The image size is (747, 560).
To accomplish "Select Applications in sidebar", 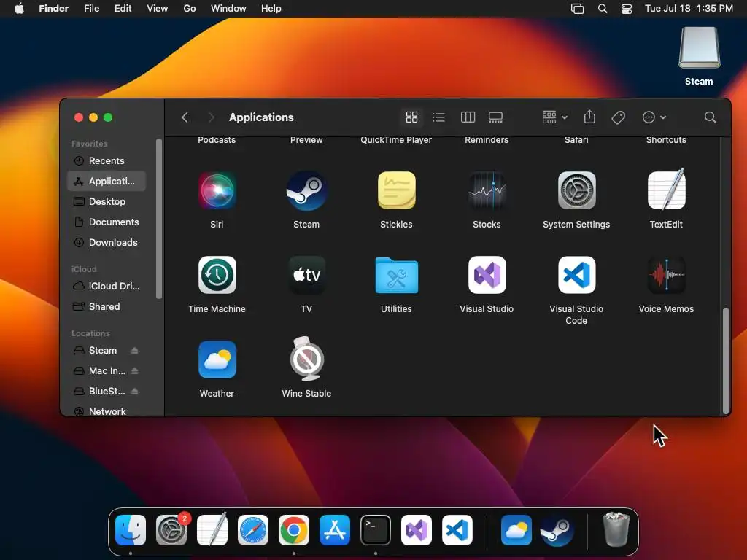I will click(x=107, y=181).
